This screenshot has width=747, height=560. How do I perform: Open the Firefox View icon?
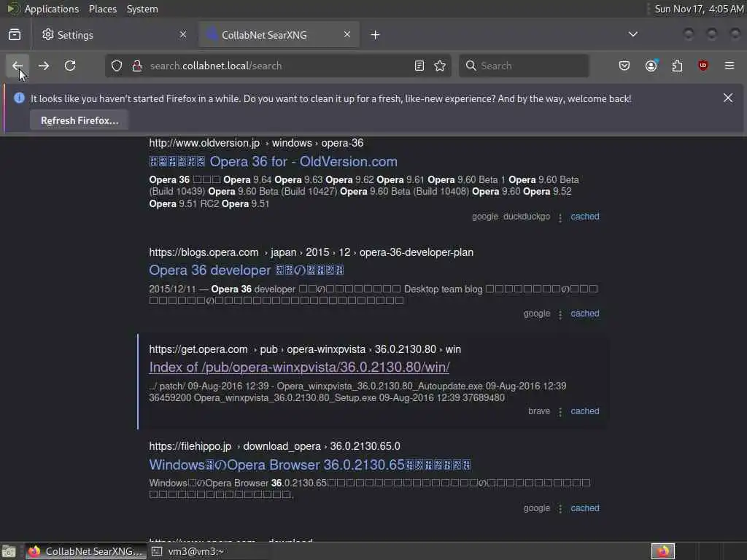tap(15, 35)
